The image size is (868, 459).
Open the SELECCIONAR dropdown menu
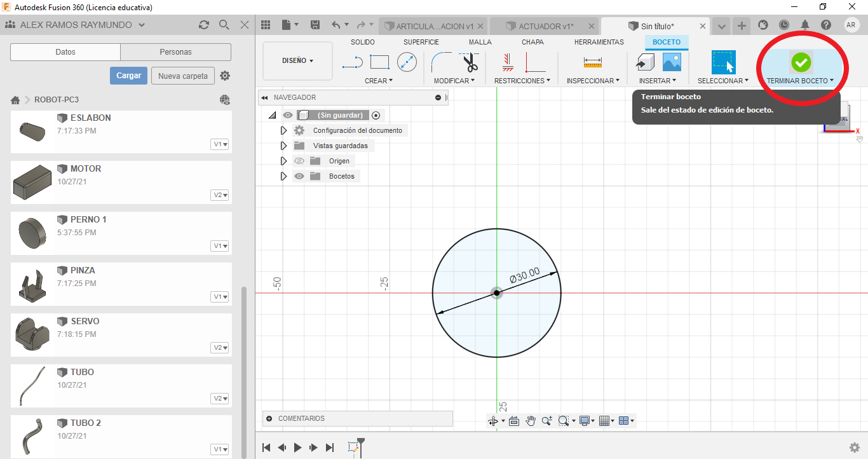[x=723, y=81]
